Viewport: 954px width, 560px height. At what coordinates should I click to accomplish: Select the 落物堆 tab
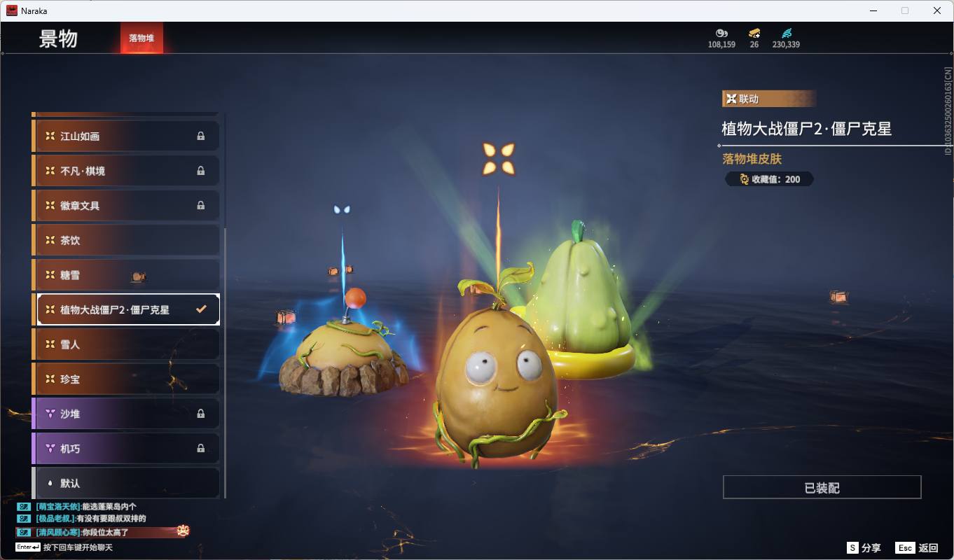coord(141,38)
